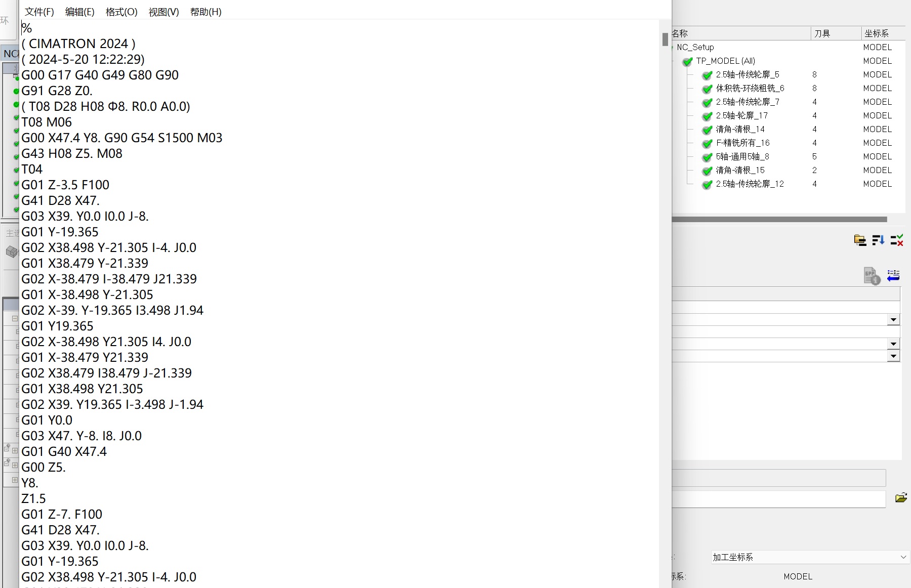Click the MODEL coordinate value at bottom right
The image size is (911, 588).
[798, 576]
